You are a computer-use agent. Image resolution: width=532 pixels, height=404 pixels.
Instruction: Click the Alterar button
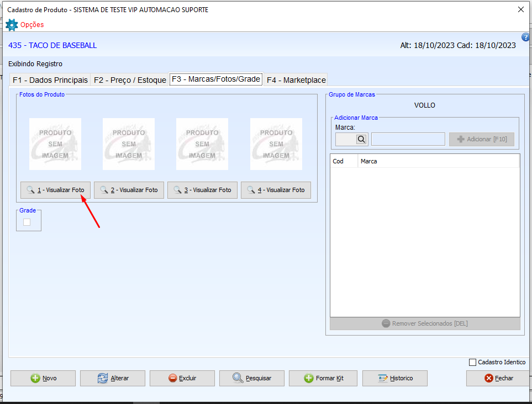coord(113,378)
